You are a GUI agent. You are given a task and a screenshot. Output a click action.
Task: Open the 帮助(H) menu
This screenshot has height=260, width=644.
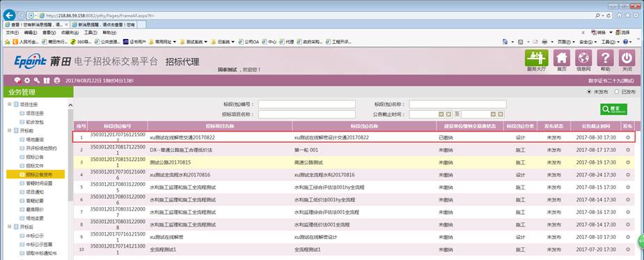(109, 33)
